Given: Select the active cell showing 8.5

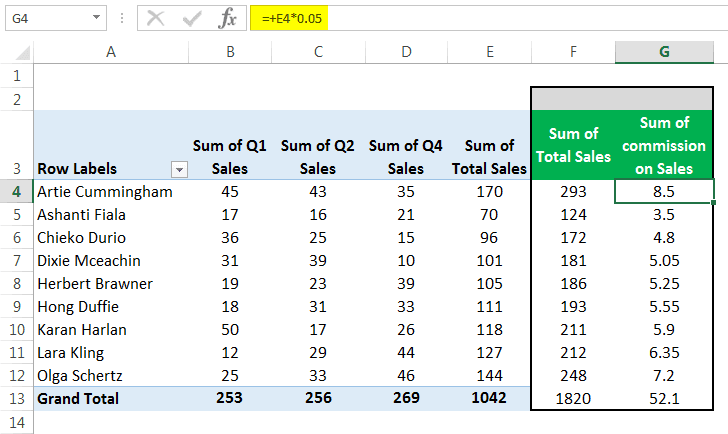Looking at the screenshot, I should coord(664,191).
